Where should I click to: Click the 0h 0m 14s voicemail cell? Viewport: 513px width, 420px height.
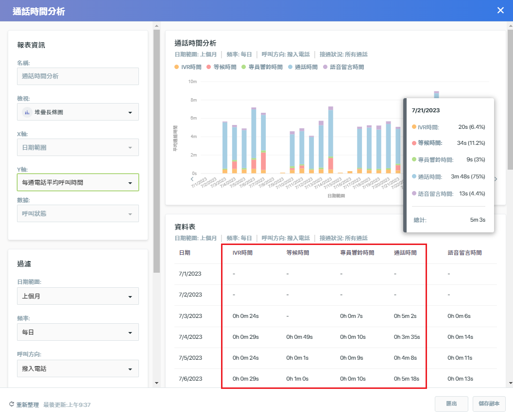[461, 337]
